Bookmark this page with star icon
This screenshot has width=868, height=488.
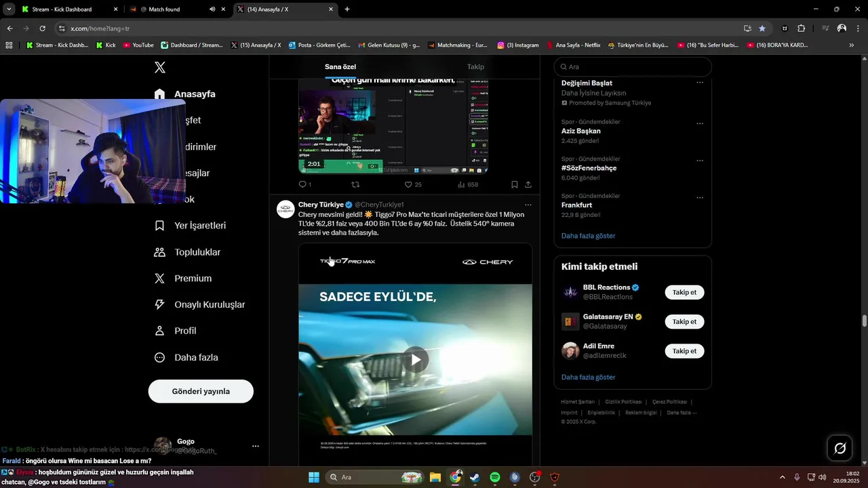pyautogui.click(x=762, y=28)
